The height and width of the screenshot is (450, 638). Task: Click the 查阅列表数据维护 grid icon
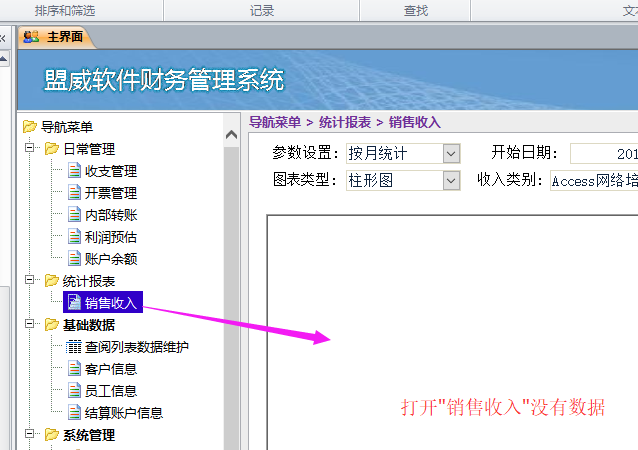coord(74,347)
